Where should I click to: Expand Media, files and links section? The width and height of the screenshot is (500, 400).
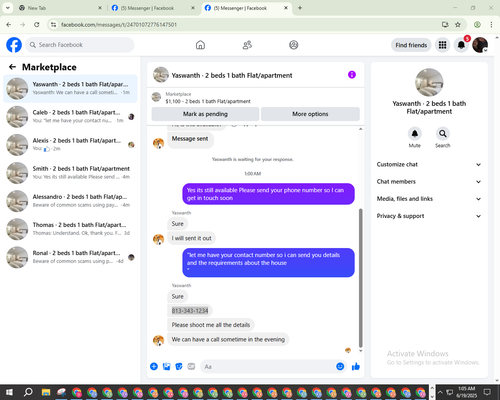click(x=429, y=199)
